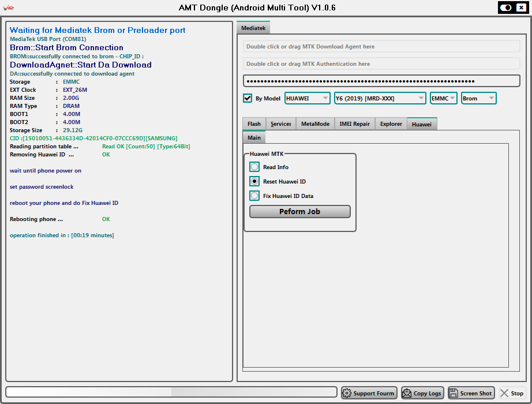Select the Read Info radio option
The height and width of the screenshot is (404, 532).
(254, 167)
